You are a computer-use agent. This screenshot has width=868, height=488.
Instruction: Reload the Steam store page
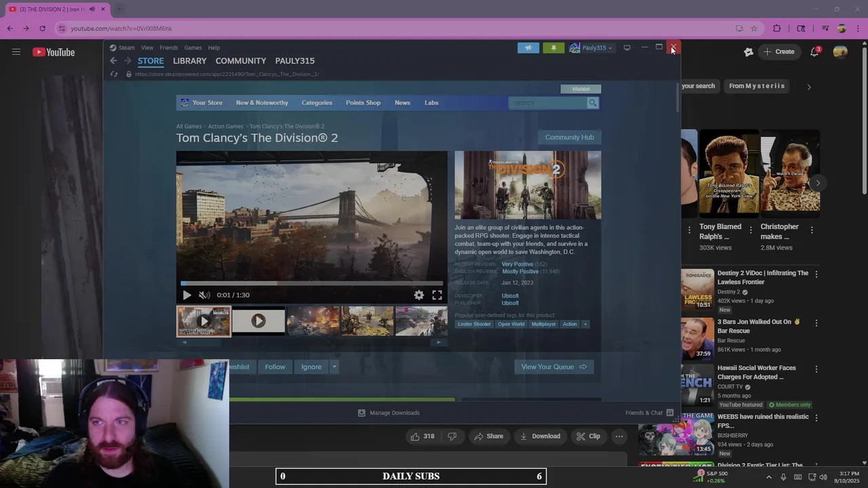[114, 74]
